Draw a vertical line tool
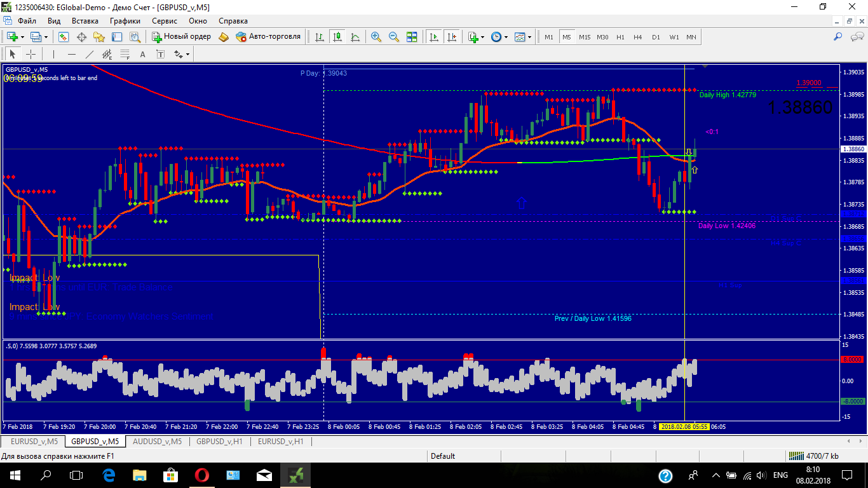The width and height of the screenshot is (868, 488). click(53, 54)
